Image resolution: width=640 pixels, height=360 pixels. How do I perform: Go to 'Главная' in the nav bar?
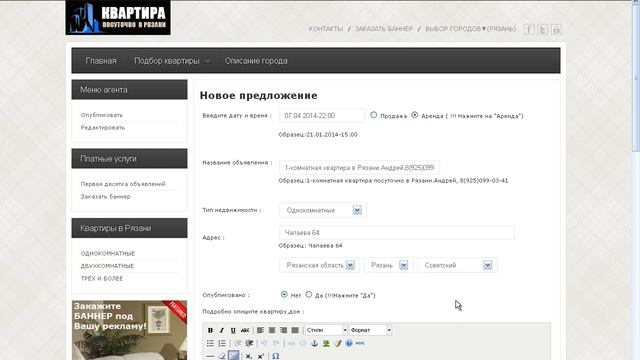(x=101, y=61)
